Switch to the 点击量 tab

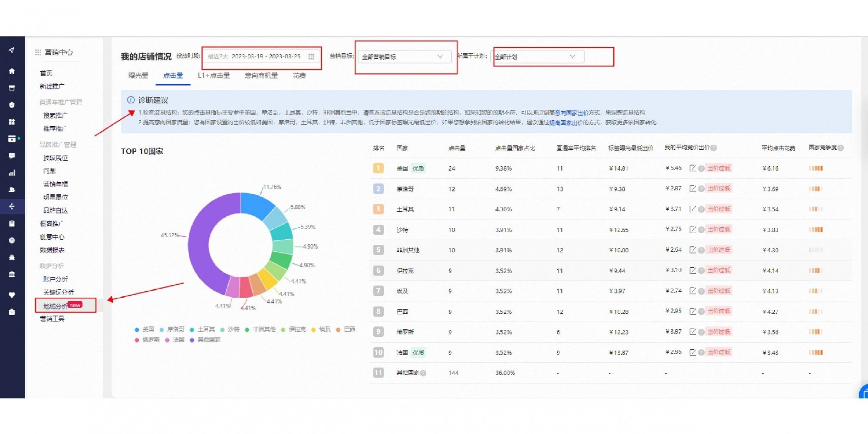point(173,76)
